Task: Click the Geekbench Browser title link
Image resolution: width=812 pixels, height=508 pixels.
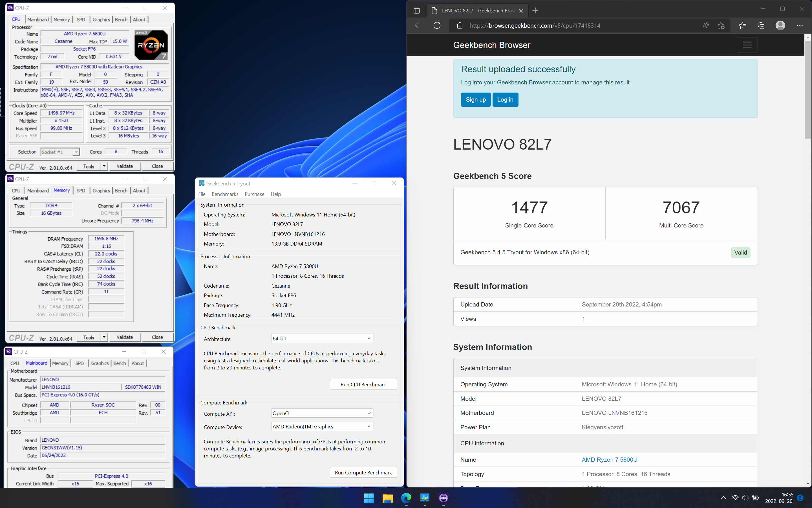Action: tap(491, 45)
